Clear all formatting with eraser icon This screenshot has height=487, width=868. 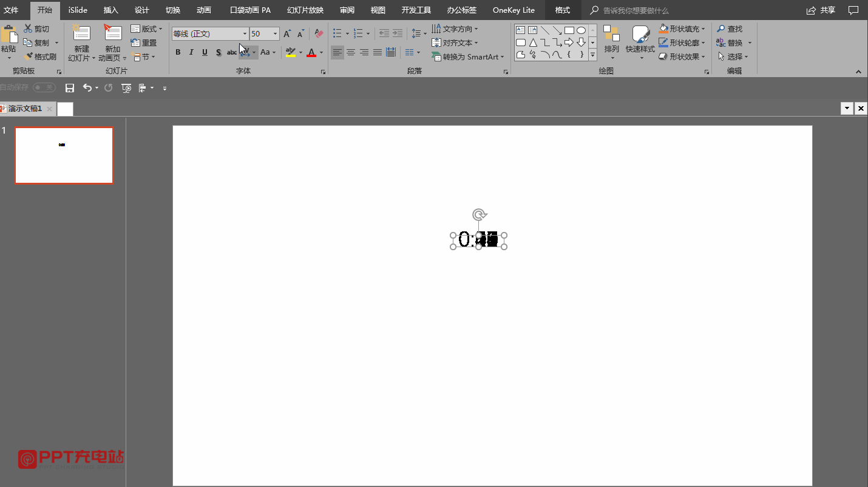(319, 34)
